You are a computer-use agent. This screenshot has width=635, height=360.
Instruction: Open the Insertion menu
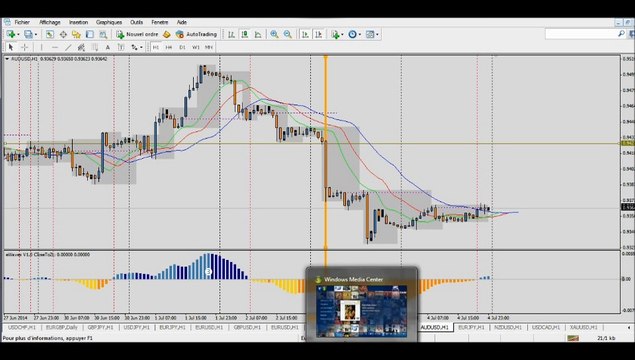tap(78, 22)
